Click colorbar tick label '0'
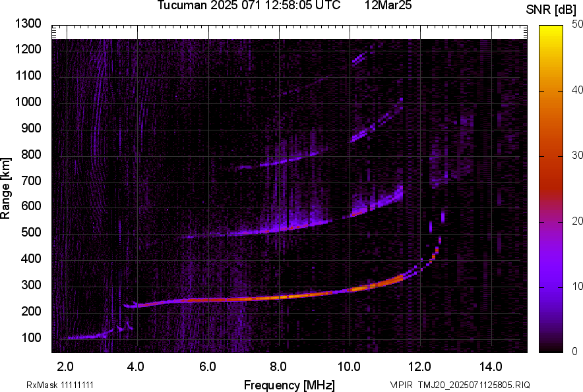Screen dimensions: 583x392 pos(574,351)
